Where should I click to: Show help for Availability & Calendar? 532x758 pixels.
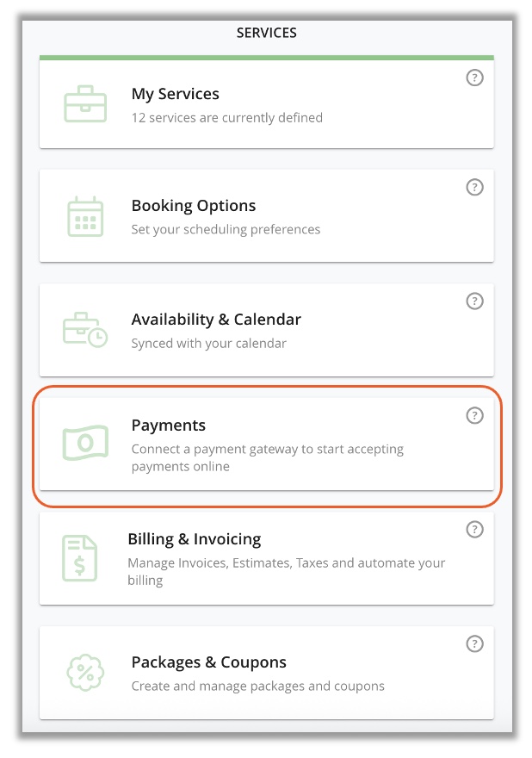pos(474,301)
